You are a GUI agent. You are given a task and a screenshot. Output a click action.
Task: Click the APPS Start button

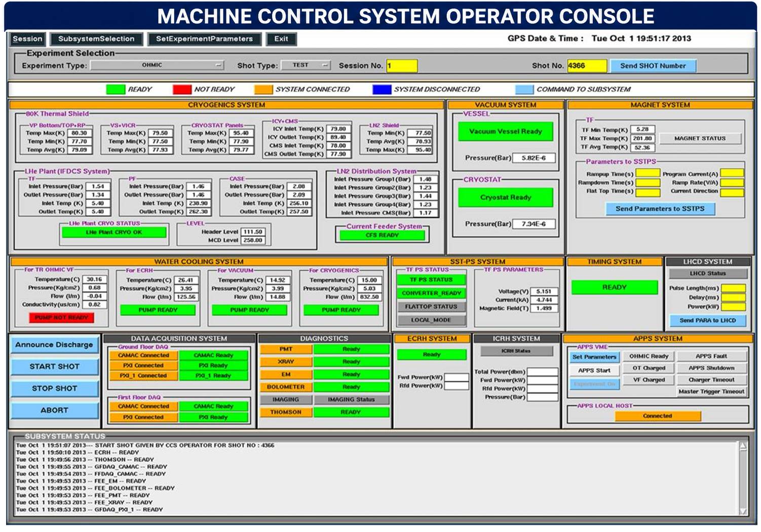tap(594, 371)
